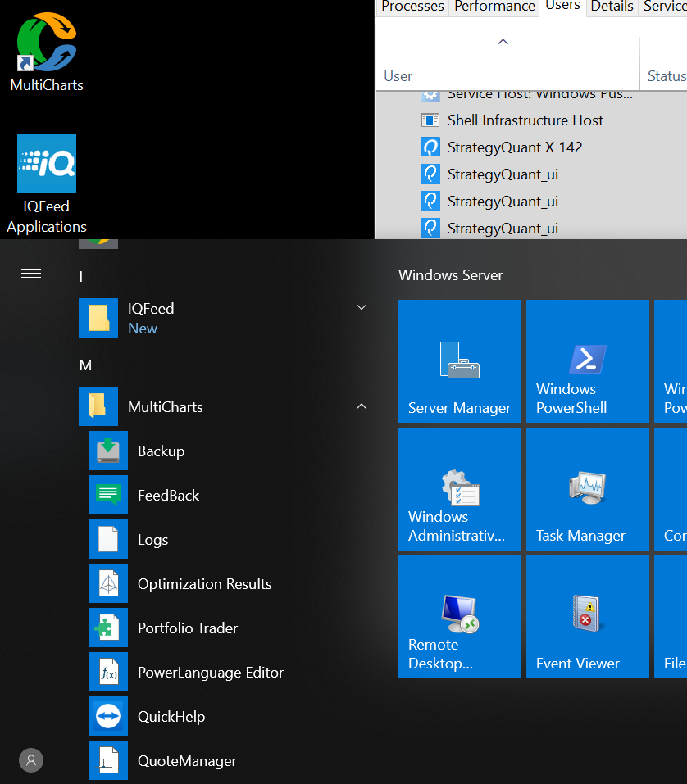
Task: Open the QuoteManager icon
Action: (108, 760)
